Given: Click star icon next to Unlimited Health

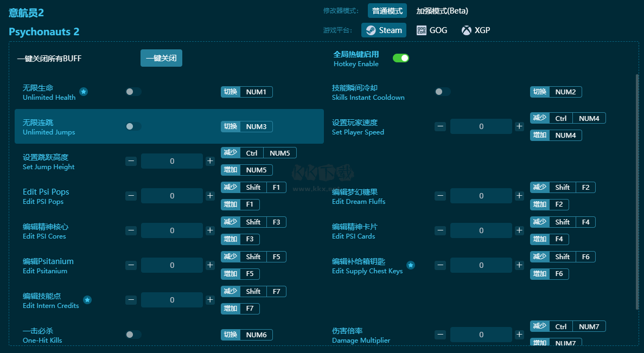Looking at the screenshot, I should [x=84, y=92].
